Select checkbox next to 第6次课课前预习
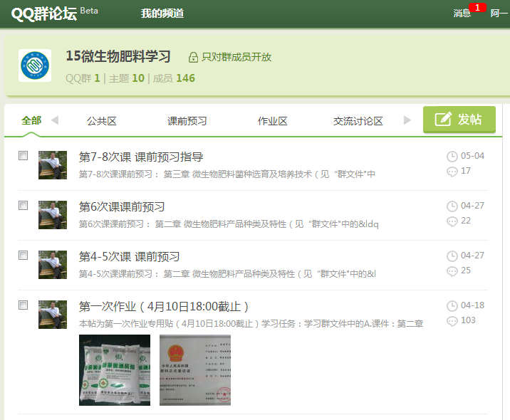Image resolution: width=510 pixels, height=420 pixels. [24, 205]
